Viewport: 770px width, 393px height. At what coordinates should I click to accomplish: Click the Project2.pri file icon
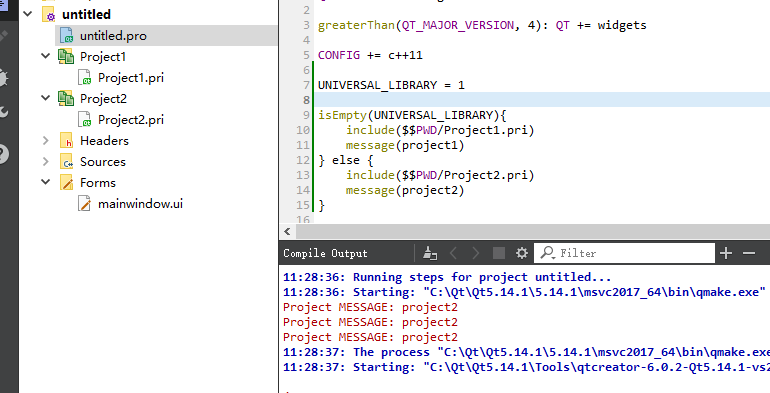pos(84,120)
